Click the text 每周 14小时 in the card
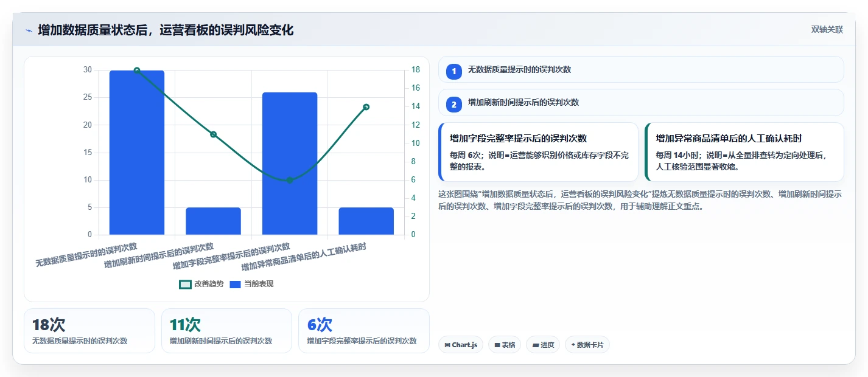Viewport: 868px width, 377px height. (x=677, y=155)
